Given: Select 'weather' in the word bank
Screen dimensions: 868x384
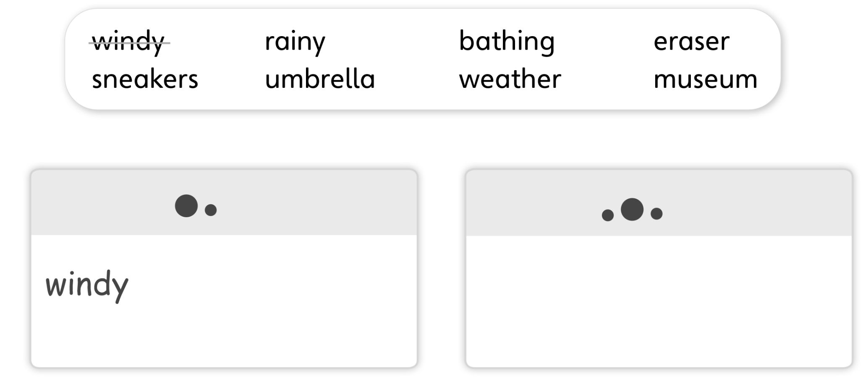Looking at the screenshot, I should click(x=510, y=79).
